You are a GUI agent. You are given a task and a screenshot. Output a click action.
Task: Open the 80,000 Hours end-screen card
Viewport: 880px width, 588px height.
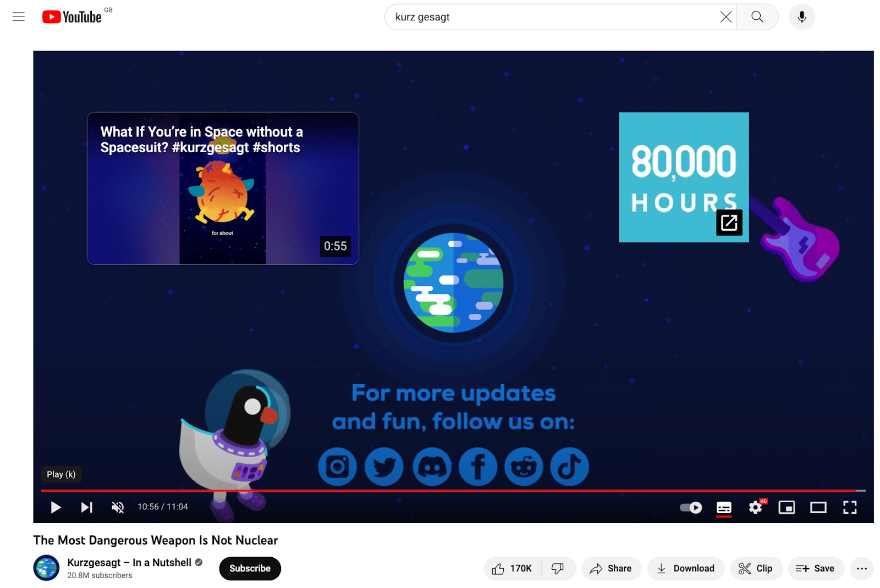[684, 177]
